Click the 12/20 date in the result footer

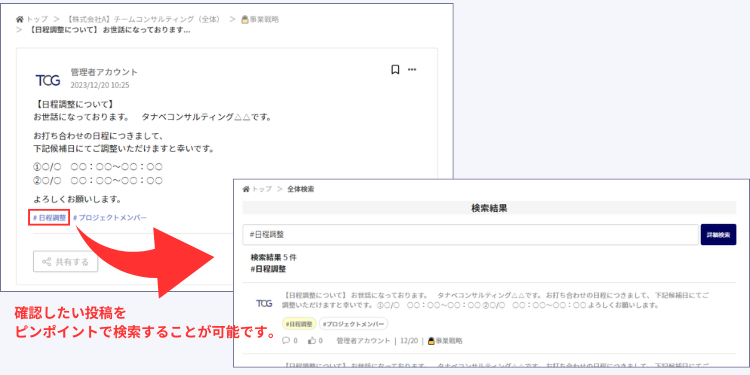point(409,341)
